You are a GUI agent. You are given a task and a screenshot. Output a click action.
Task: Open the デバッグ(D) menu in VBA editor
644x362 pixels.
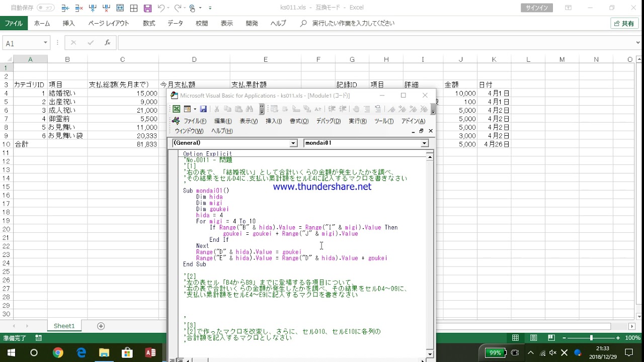[328, 121]
